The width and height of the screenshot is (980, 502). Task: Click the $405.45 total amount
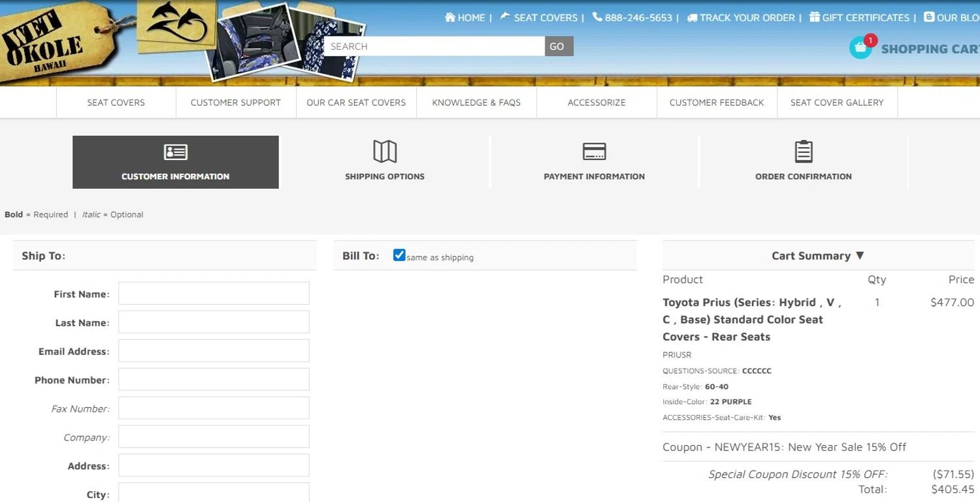click(953, 489)
